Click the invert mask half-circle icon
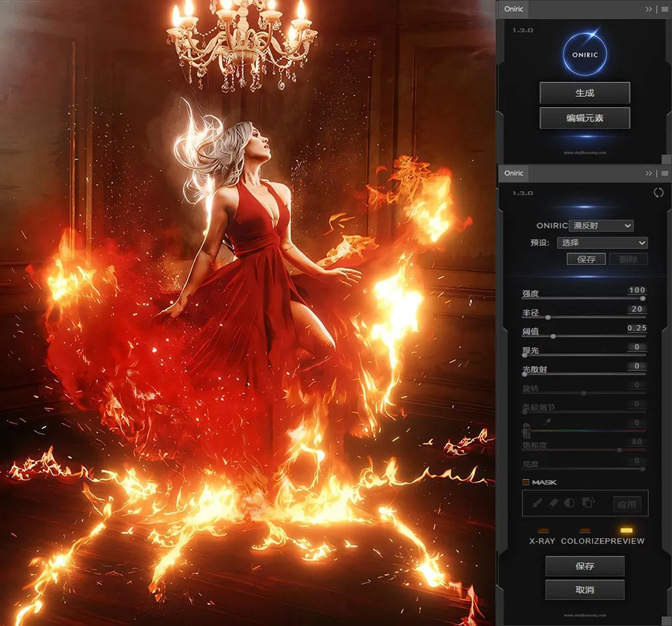 (569, 503)
